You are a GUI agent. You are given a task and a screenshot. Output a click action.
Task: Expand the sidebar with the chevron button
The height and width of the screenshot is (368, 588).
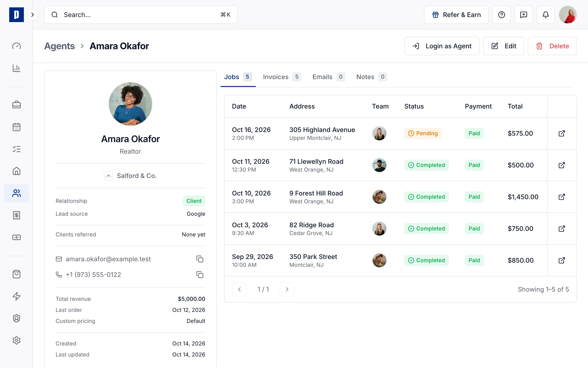(x=33, y=15)
